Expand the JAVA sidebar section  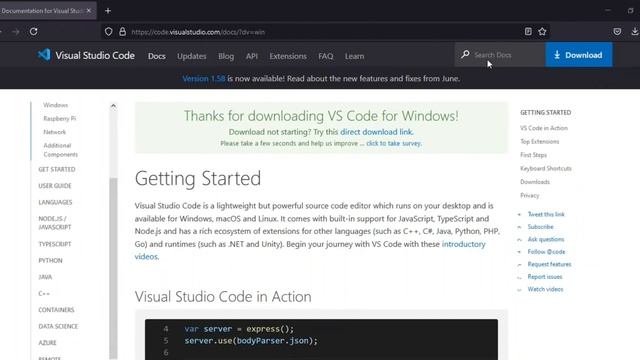pos(45,277)
